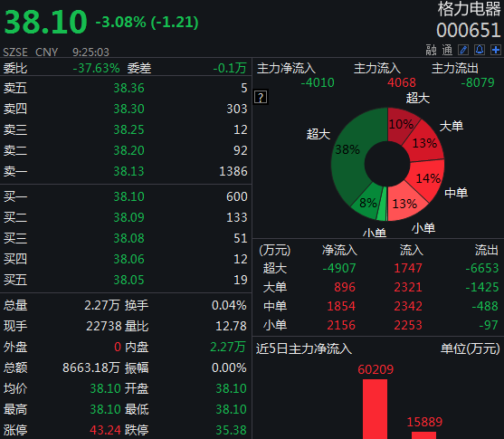Click the 总量 value 2.27万
The height and width of the screenshot is (439, 504).
pos(102,306)
